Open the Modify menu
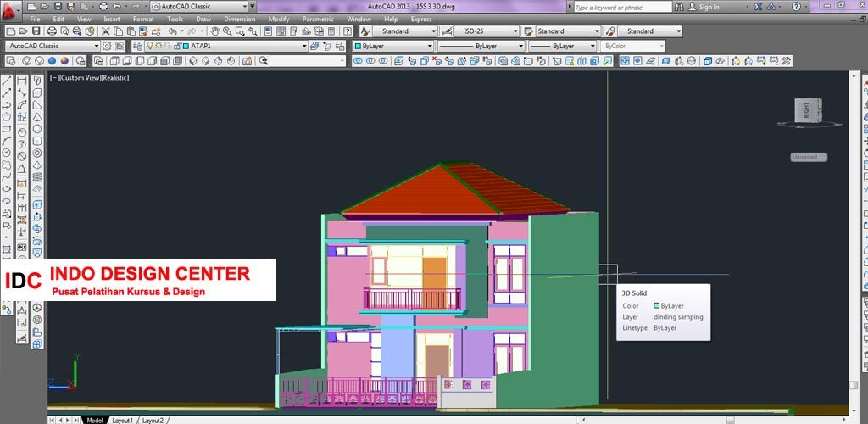This screenshot has width=868, height=424. click(x=278, y=19)
